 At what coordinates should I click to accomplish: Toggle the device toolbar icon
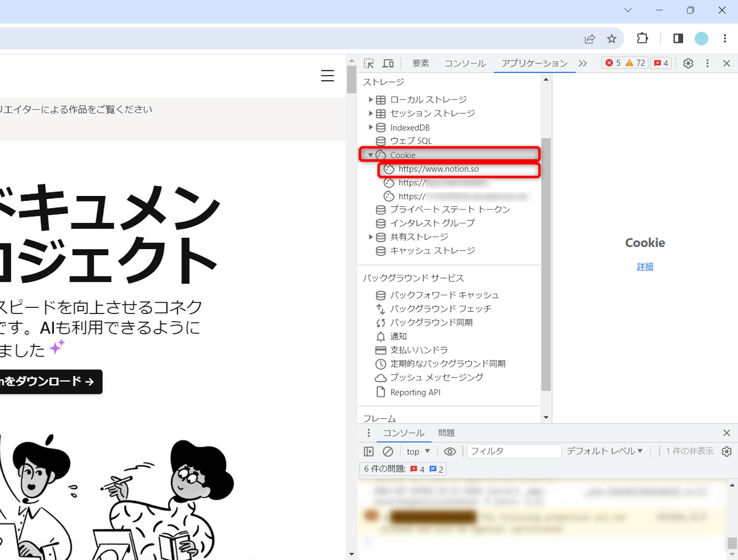[388, 63]
